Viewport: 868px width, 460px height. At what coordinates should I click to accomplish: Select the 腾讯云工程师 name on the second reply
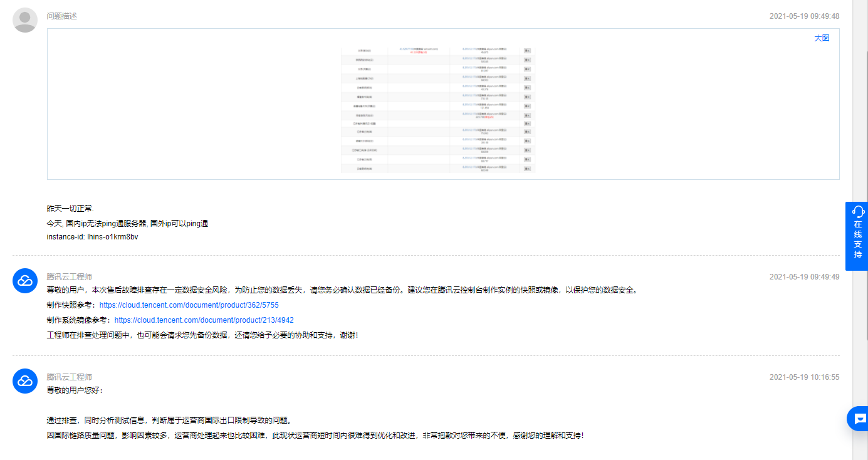click(x=69, y=376)
